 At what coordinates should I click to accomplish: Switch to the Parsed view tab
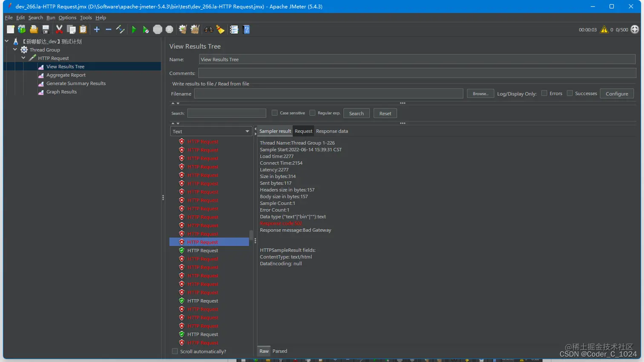pos(279,351)
